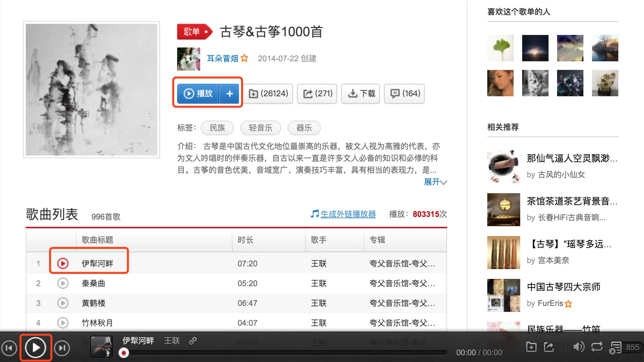644x362 pixels.
Task: Select the 轻音乐 tag
Action: (x=260, y=128)
